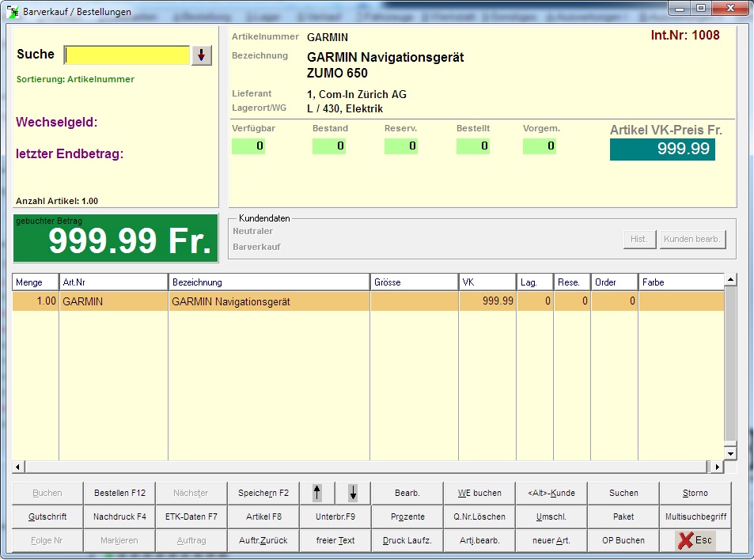Click the table's vertical scroll up arrow

[730, 279]
